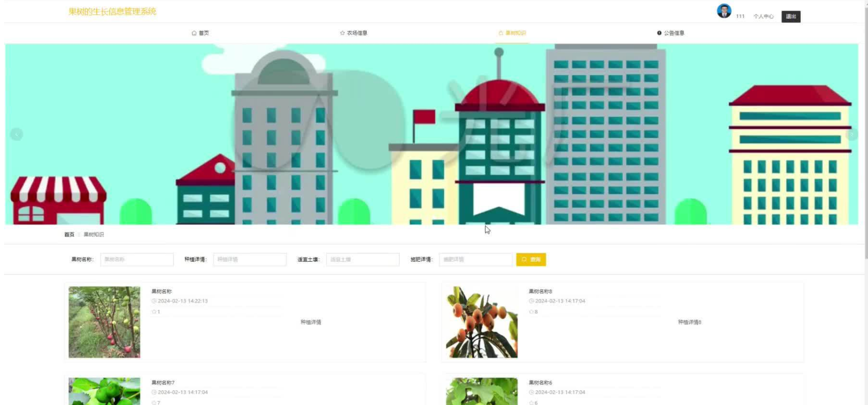Screen dimensions: 868x405
Task: Click the 种植详情 description in first card
Action: point(311,322)
